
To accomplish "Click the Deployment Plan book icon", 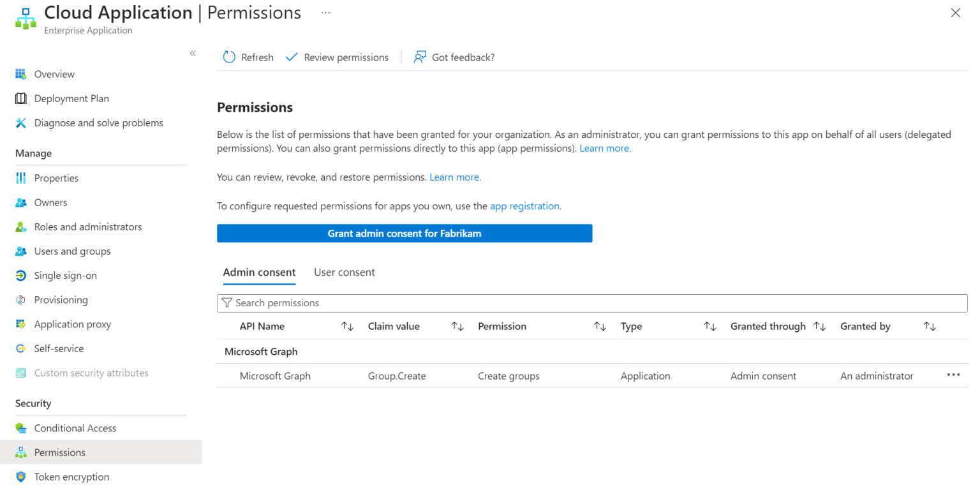I will [x=21, y=98].
